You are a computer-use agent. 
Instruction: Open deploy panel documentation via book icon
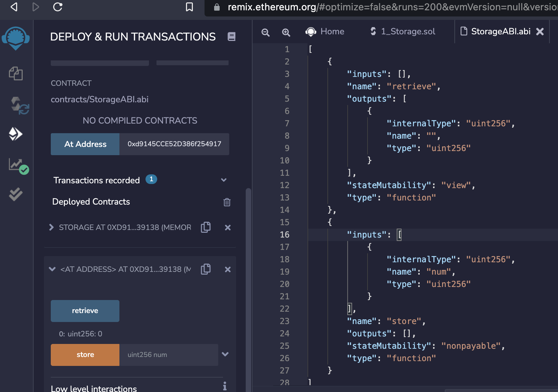point(232,36)
